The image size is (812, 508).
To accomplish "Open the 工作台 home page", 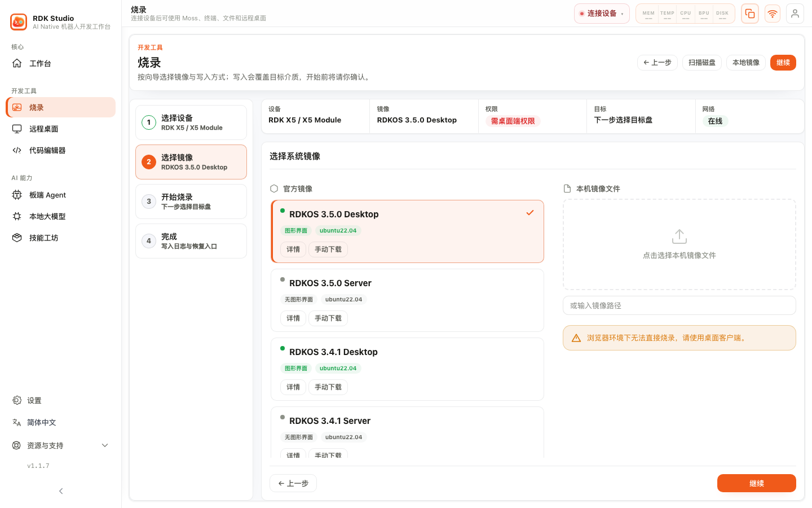I will (61, 63).
